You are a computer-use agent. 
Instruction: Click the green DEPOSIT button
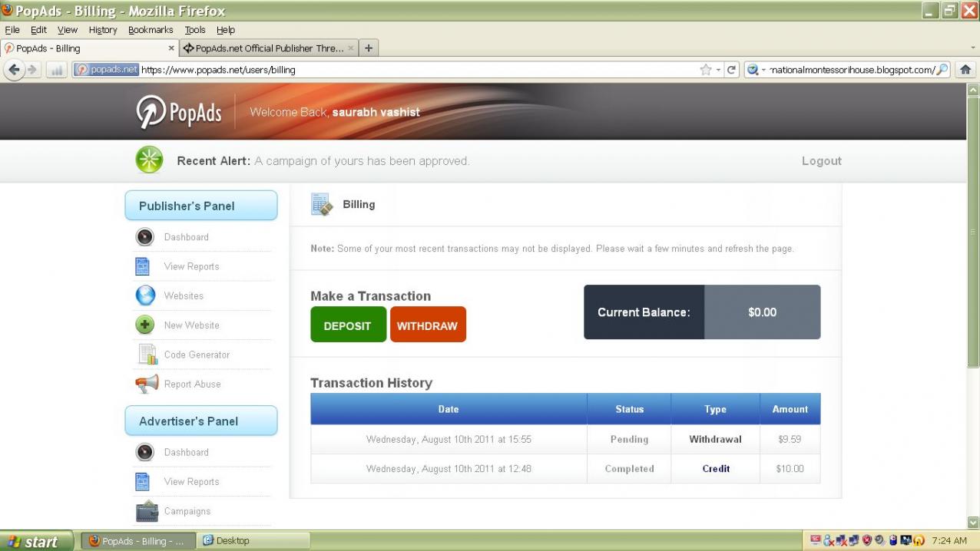tap(348, 325)
